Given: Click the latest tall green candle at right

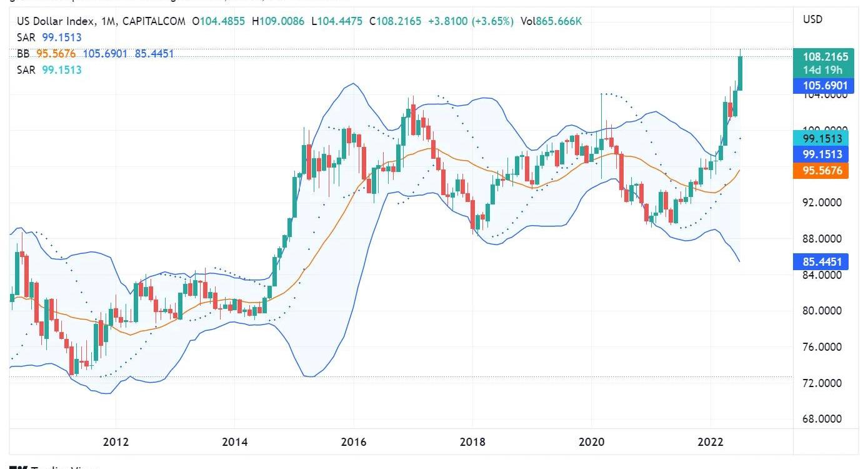Looking at the screenshot, I should pos(741,74).
